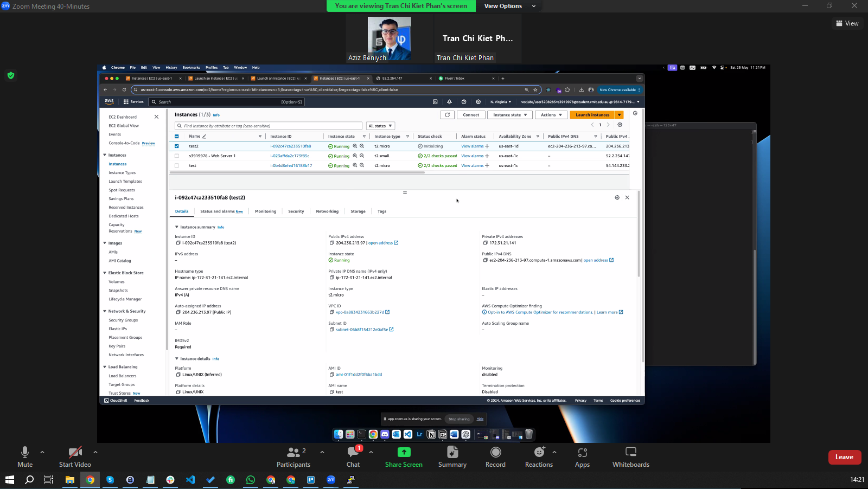Screen dimensions: 868x489
Task: Click the Connect button
Action: click(470, 114)
